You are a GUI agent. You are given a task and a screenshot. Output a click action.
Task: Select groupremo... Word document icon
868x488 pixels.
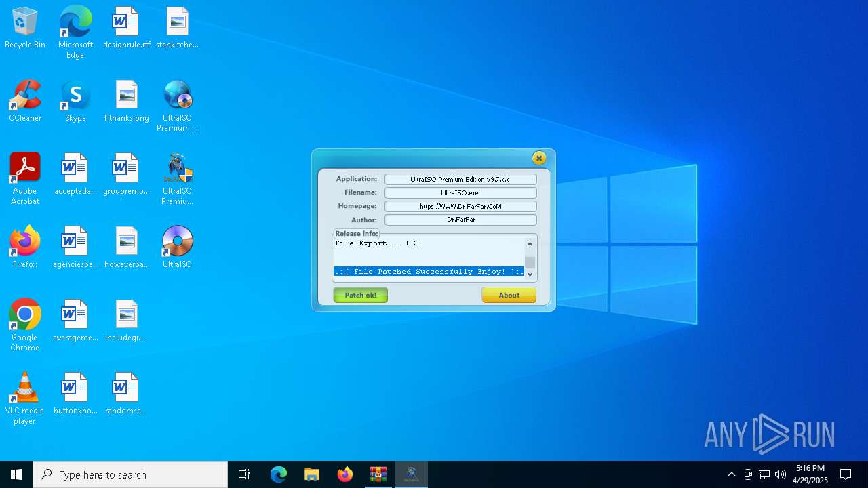click(x=126, y=175)
